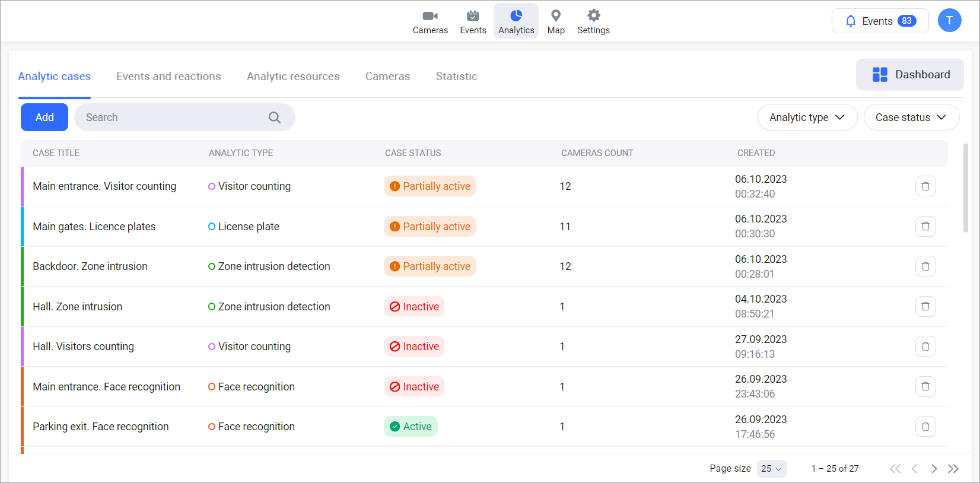
Task: Open the Dashboard view
Action: pyautogui.click(x=909, y=75)
